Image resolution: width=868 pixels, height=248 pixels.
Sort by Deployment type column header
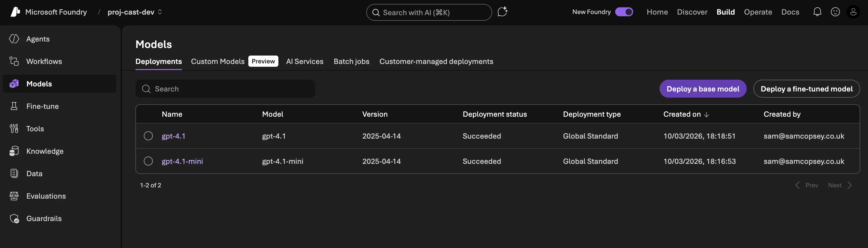coord(592,114)
